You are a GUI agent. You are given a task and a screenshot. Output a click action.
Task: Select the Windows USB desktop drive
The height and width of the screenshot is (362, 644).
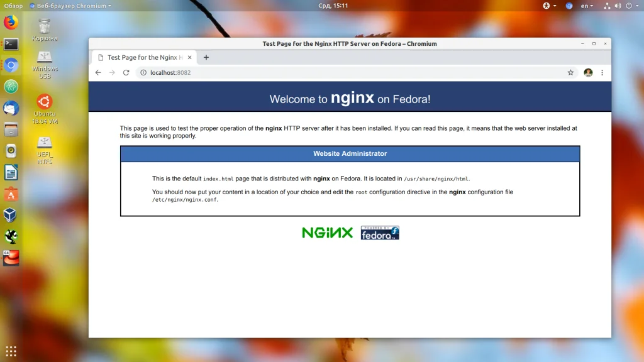point(45,65)
